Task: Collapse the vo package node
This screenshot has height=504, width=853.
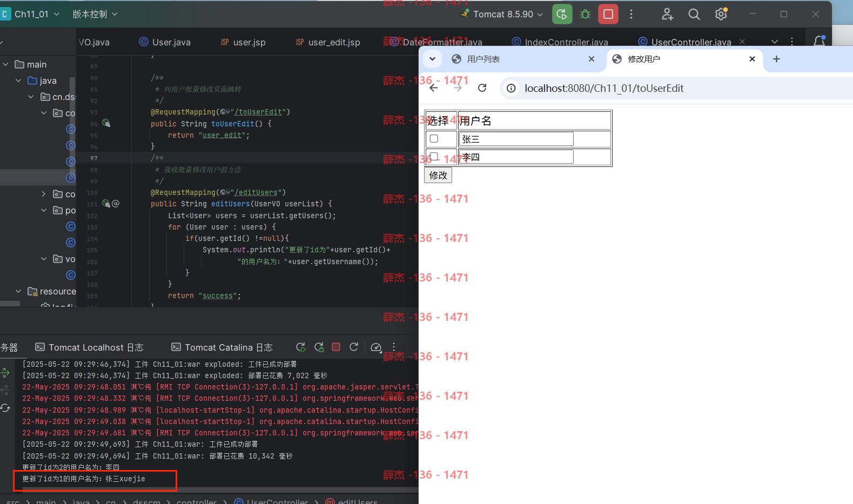Action: pyautogui.click(x=44, y=259)
